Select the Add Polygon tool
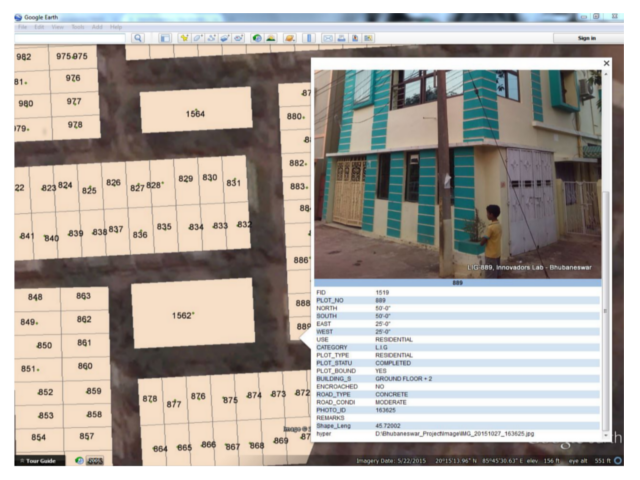 198,38
